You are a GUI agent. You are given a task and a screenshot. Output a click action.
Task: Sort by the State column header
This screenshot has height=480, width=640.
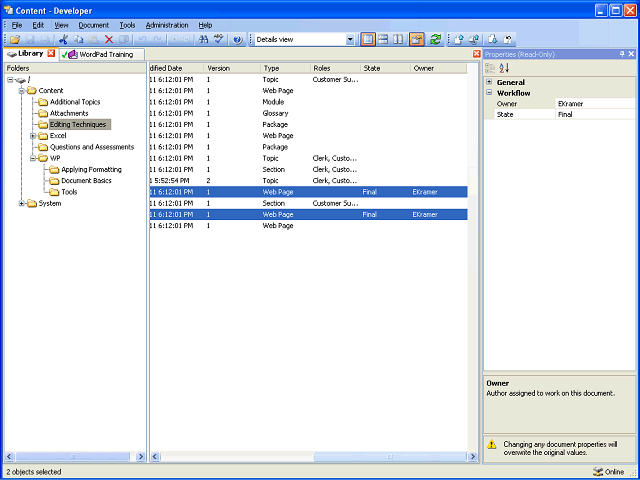point(385,68)
